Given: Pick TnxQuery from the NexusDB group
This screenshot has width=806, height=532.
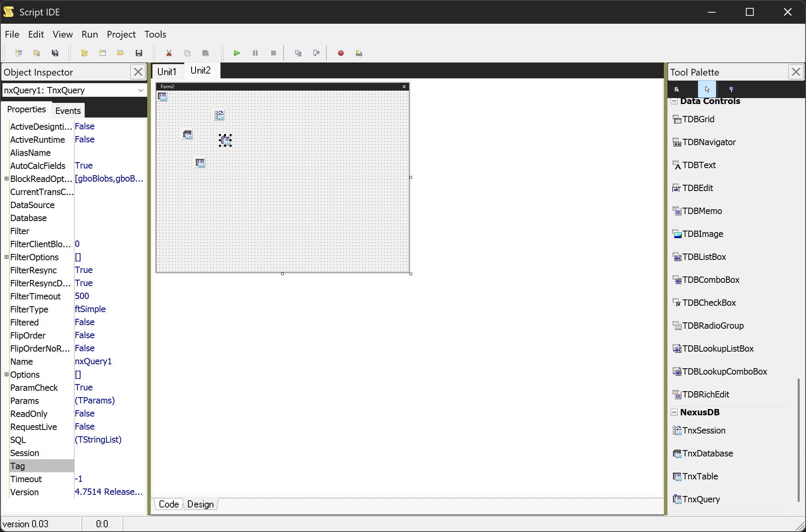Looking at the screenshot, I should coord(696,499).
